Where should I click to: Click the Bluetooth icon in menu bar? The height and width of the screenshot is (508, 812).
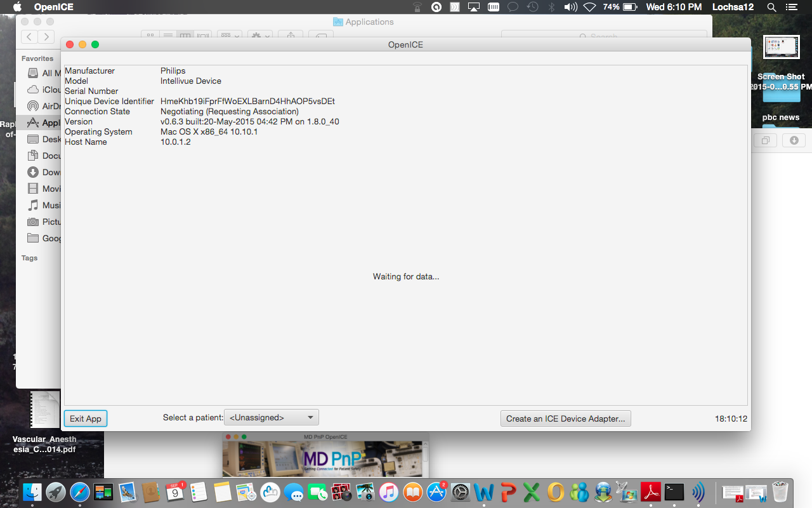pos(551,7)
